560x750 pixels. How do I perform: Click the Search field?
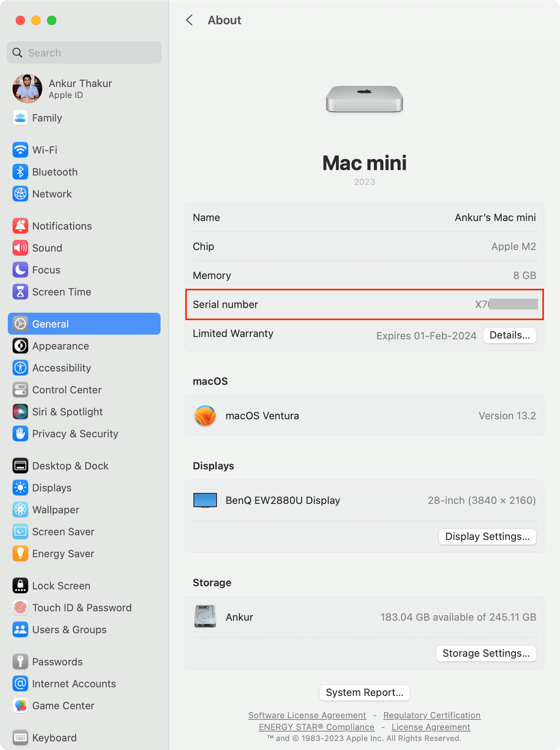point(84,53)
